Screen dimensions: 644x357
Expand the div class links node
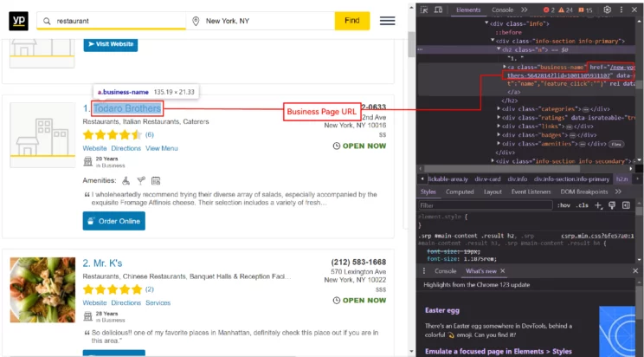tap(499, 127)
